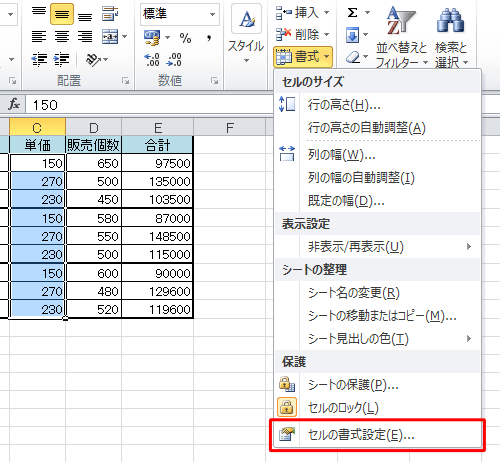Click the fx insert function icon

click(14, 105)
